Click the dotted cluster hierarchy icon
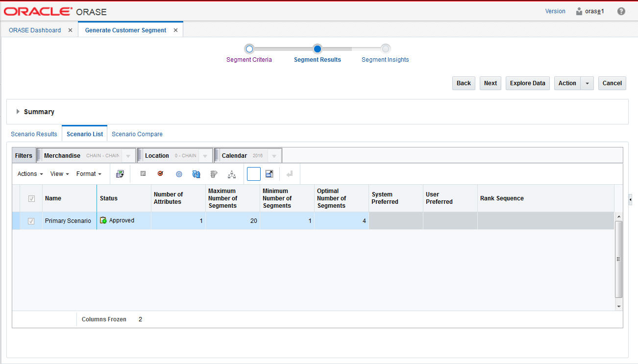Viewport: 638px width, 364px height. (232, 174)
